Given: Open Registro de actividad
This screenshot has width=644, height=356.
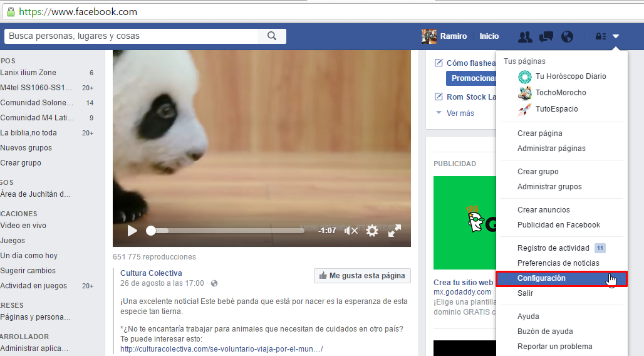Looking at the screenshot, I should pyautogui.click(x=553, y=248).
